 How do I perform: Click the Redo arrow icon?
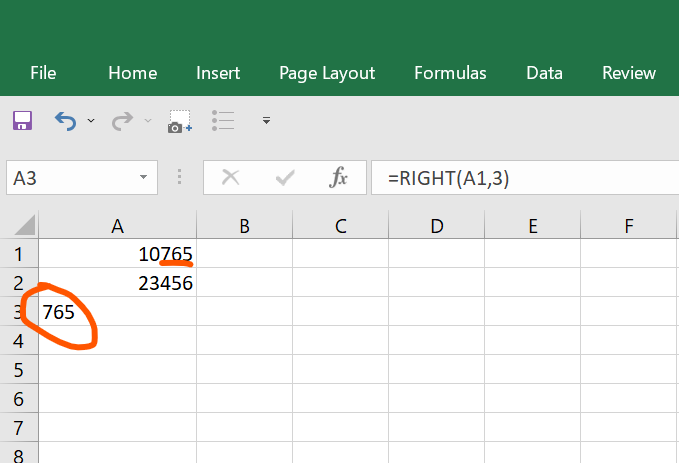tap(123, 120)
